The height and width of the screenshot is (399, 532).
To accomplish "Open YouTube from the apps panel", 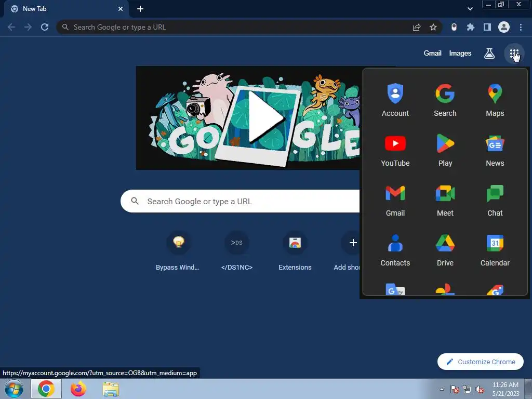I will coord(395,150).
